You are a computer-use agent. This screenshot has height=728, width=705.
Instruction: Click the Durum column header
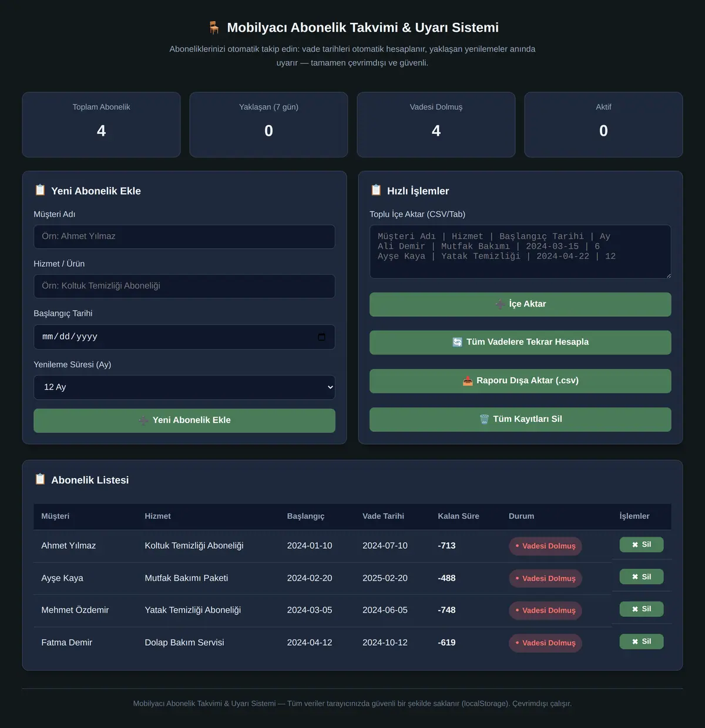(521, 516)
